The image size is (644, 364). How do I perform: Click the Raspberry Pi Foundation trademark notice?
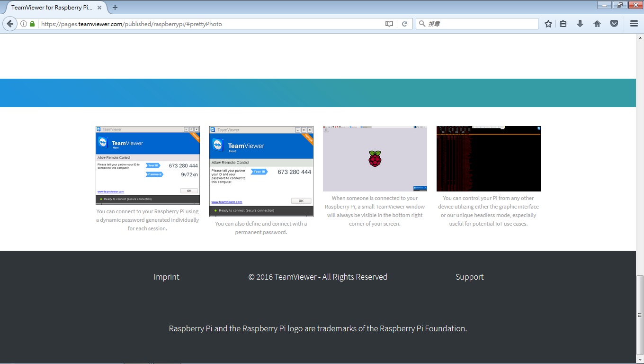318,328
